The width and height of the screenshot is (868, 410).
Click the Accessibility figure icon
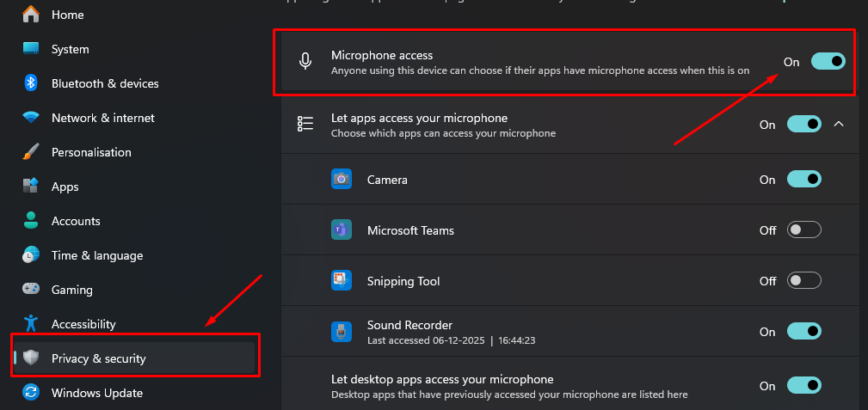tap(31, 324)
